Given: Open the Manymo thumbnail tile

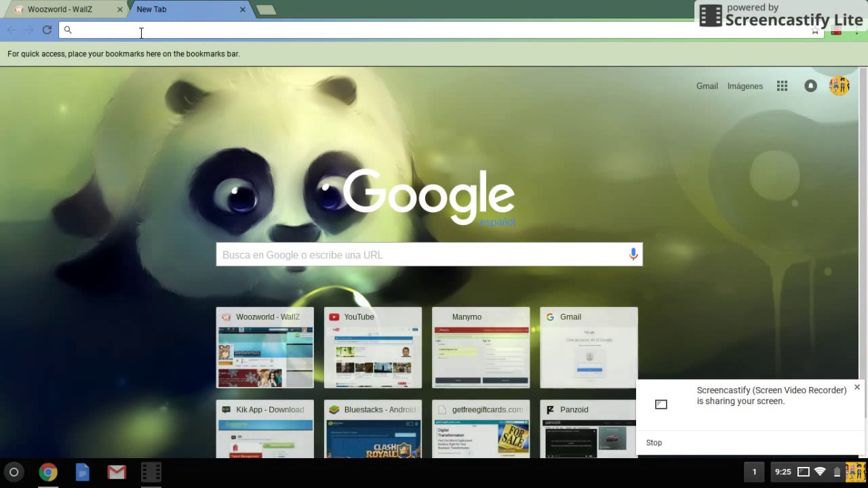Looking at the screenshot, I should click(x=481, y=348).
